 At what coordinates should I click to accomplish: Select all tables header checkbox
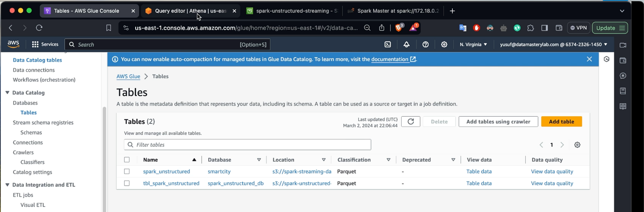pos(127,160)
